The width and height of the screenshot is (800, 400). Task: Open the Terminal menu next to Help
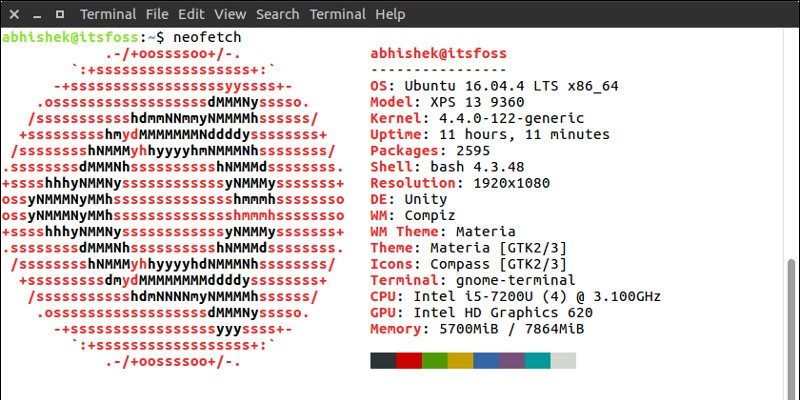click(337, 14)
